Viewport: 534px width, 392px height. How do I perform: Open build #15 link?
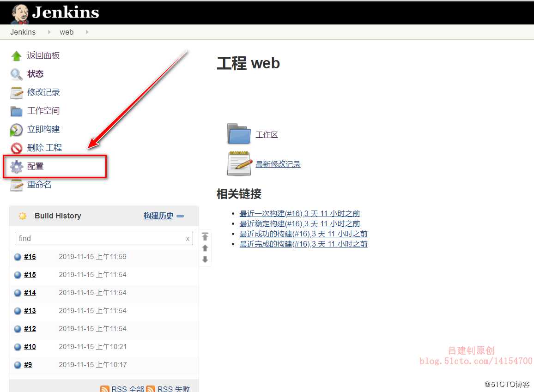point(30,275)
